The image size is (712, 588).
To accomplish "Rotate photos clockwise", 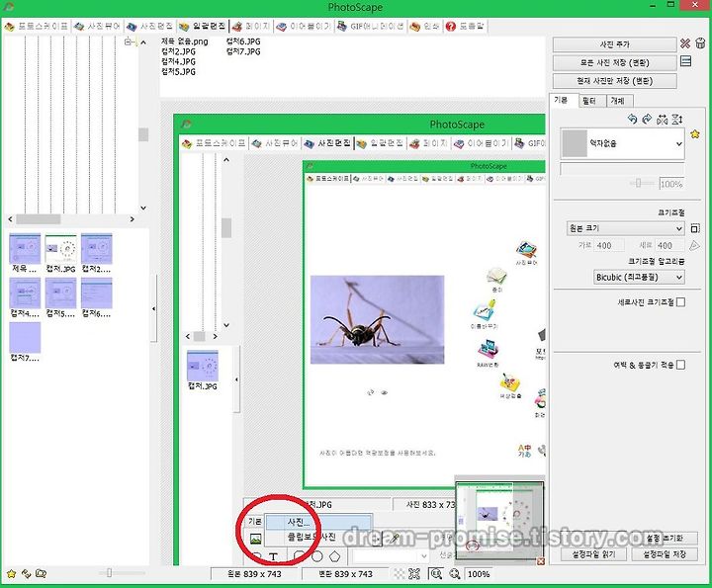I will [647, 119].
